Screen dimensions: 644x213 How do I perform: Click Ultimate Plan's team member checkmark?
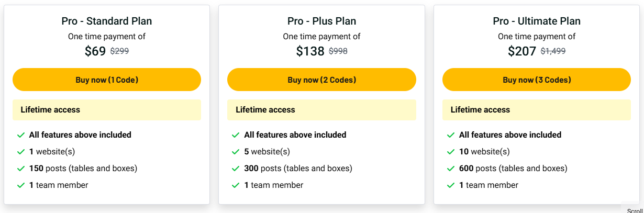[451, 185]
